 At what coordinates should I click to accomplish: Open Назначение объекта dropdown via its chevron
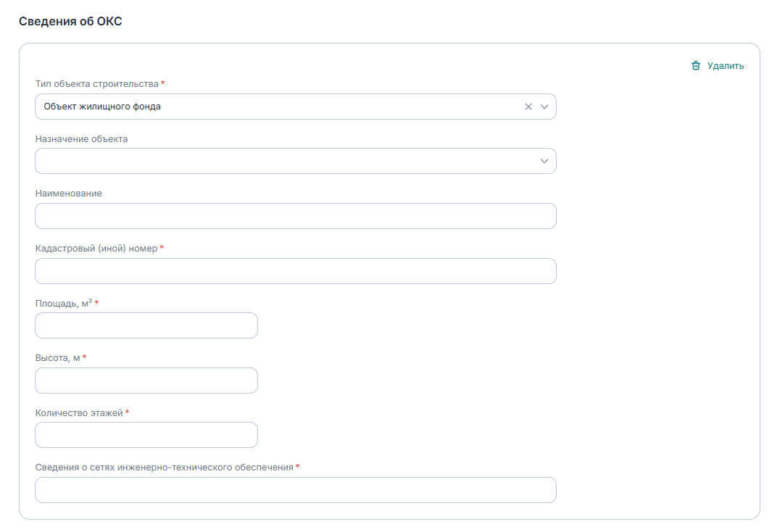tap(544, 161)
